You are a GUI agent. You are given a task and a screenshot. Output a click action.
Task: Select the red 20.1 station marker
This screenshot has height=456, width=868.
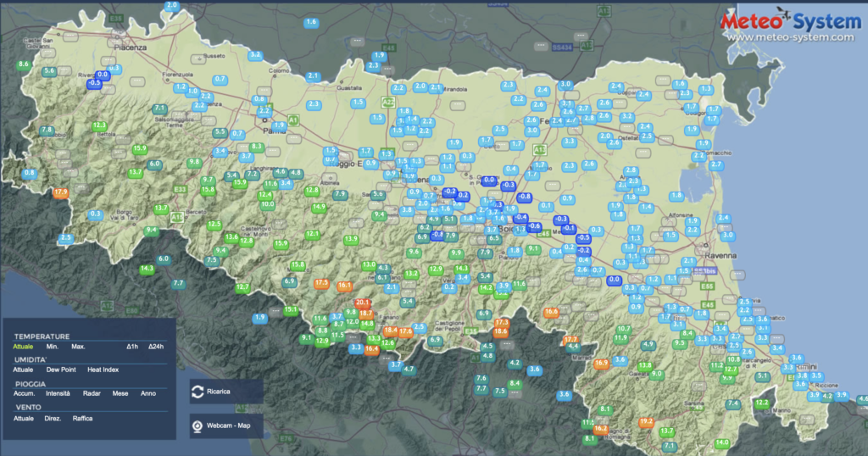point(363,303)
